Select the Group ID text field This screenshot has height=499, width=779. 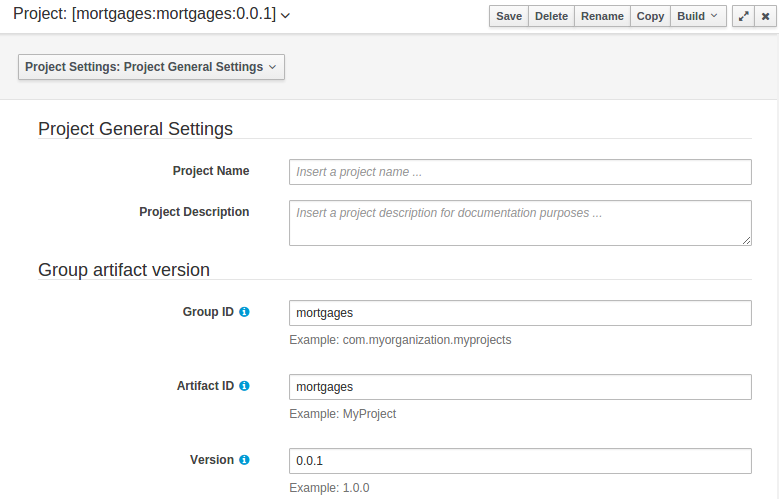[x=520, y=313]
